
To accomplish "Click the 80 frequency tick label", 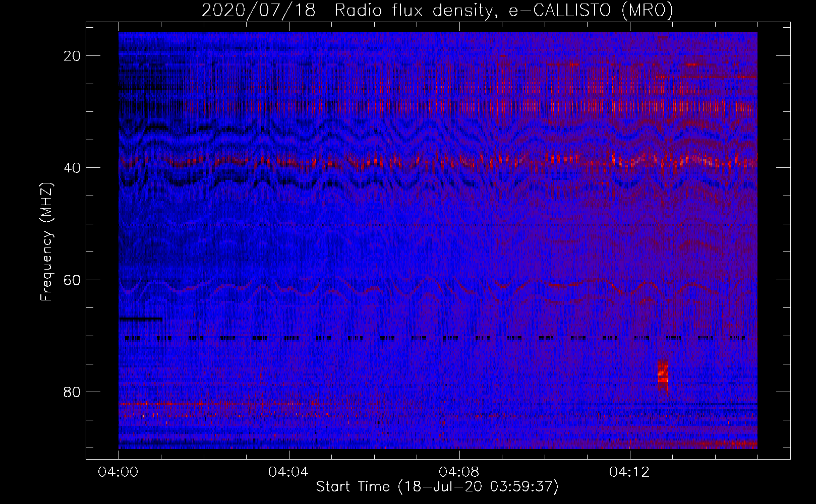I will click(73, 392).
